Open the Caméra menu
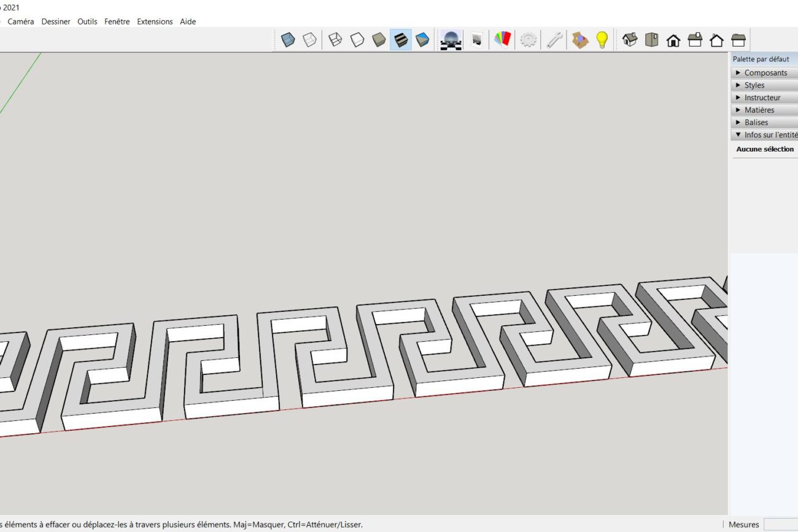Image resolution: width=798 pixels, height=532 pixels. pyautogui.click(x=21, y=21)
